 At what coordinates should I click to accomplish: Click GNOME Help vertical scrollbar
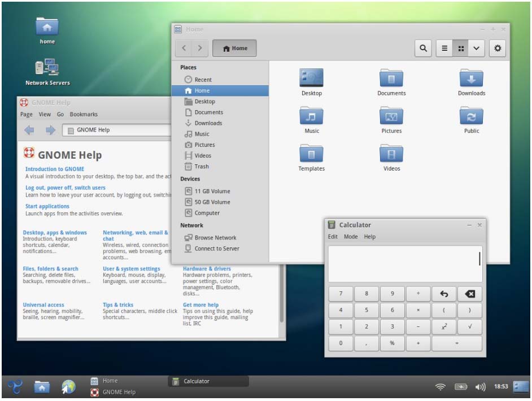(x=282, y=294)
